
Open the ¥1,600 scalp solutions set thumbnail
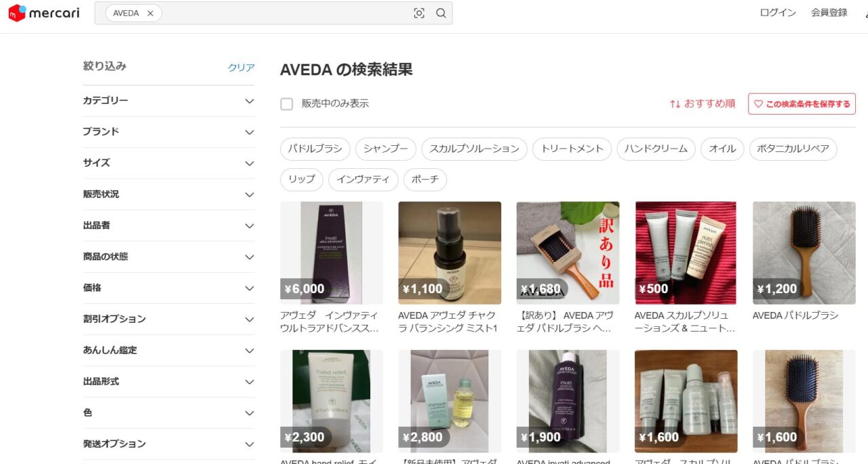click(x=686, y=402)
